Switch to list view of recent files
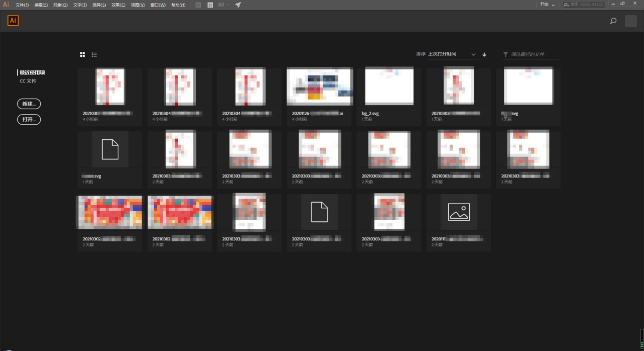This screenshot has height=351, width=644. point(94,54)
